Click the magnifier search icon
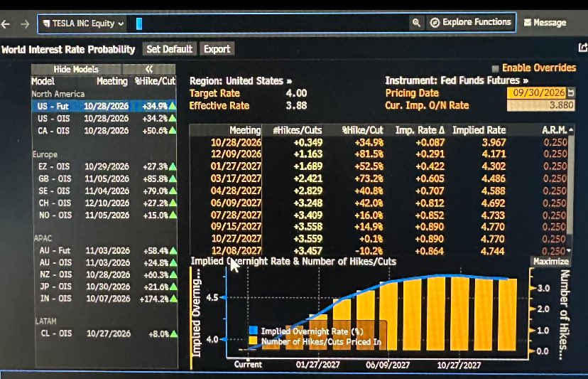Viewport: 588px width, 379px height. click(x=416, y=23)
